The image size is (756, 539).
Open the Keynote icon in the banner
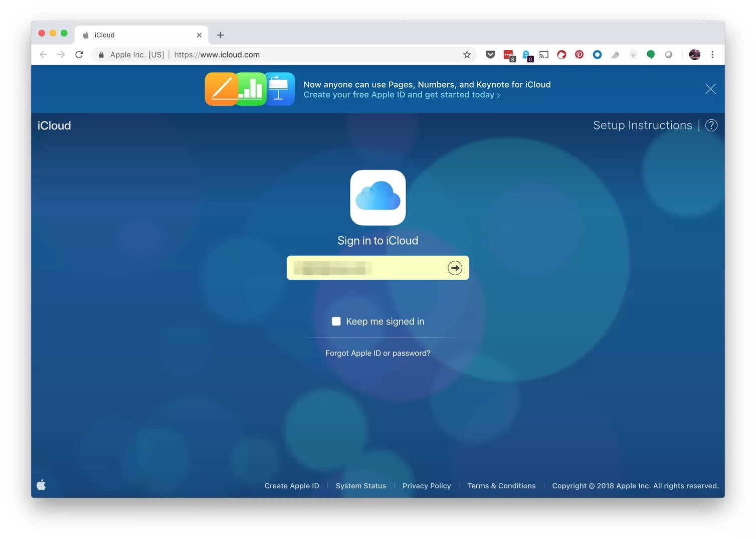click(x=280, y=89)
